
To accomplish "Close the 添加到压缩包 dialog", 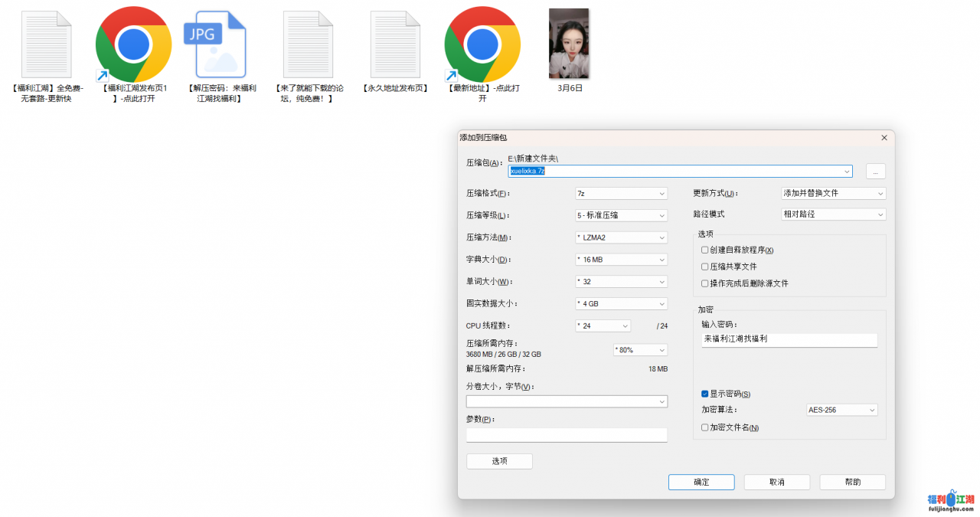I will [884, 138].
